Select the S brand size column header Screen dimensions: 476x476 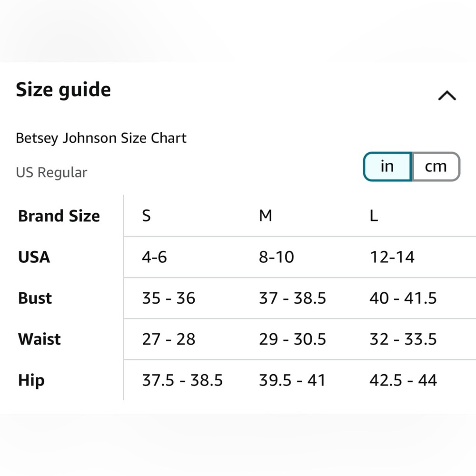[x=146, y=216]
